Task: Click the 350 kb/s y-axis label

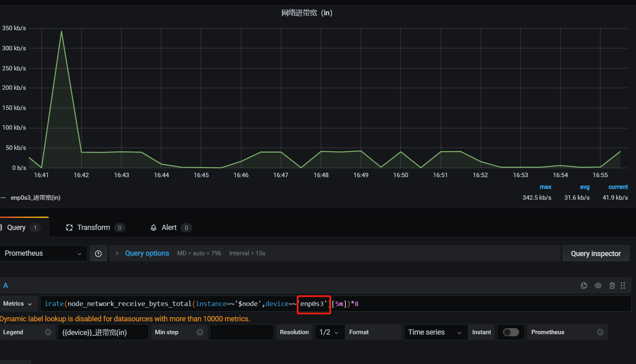Action: (x=14, y=28)
